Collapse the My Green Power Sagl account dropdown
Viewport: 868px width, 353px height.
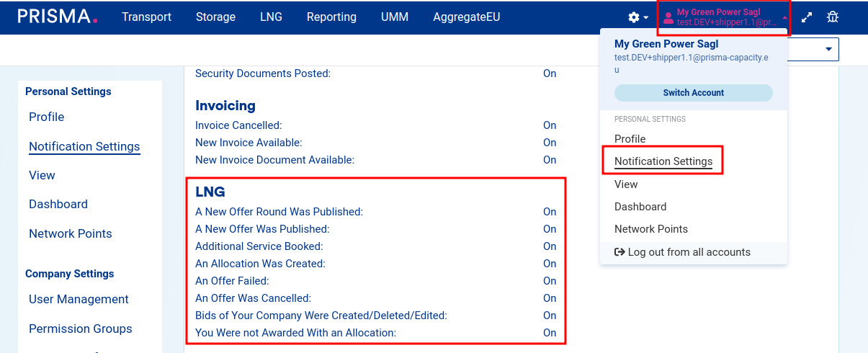(784, 17)
